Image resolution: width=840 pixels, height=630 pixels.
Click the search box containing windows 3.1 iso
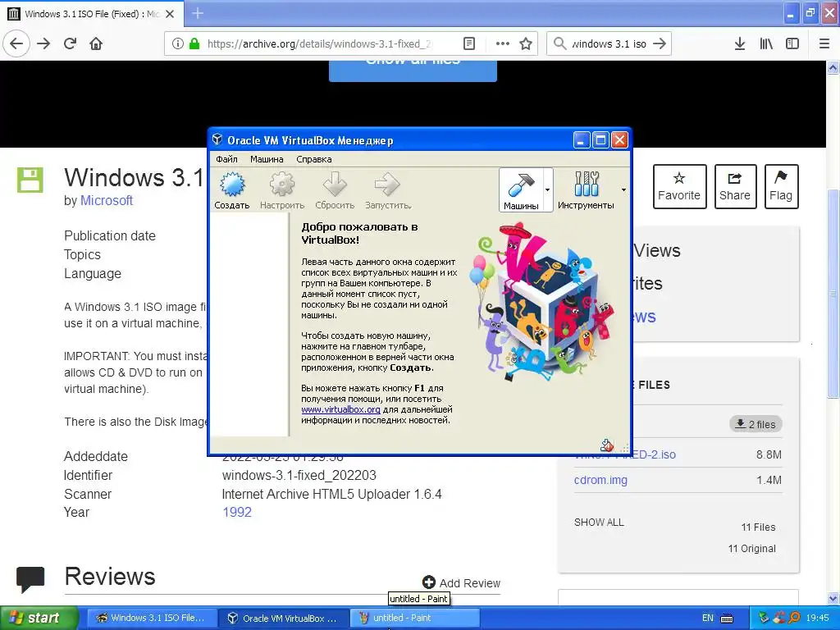tap(609, 43)
